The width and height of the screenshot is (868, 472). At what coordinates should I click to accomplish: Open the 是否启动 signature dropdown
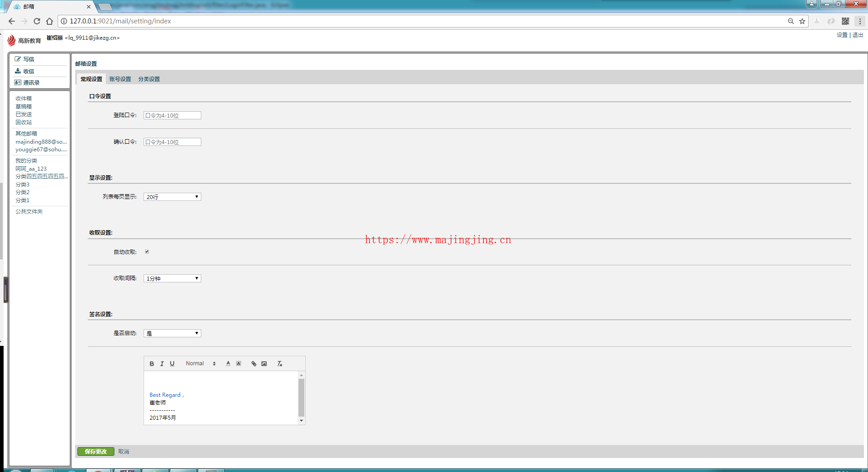tap(172, 333)
